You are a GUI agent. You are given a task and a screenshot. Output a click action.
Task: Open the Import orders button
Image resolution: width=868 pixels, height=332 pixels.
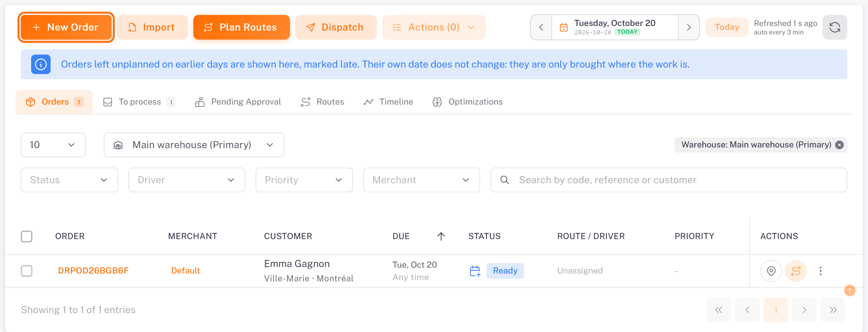click(x=152, y=27)
